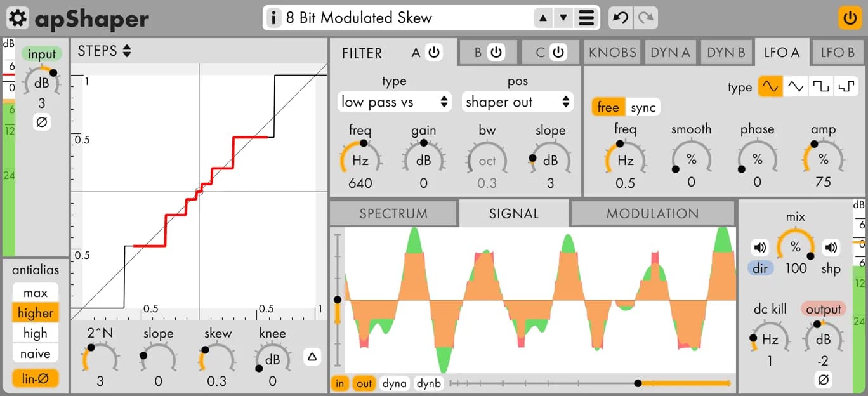Switch LFO to sync mode
Image resolution: width=868 pixels, height=396 pixels.
click(643, 107)
